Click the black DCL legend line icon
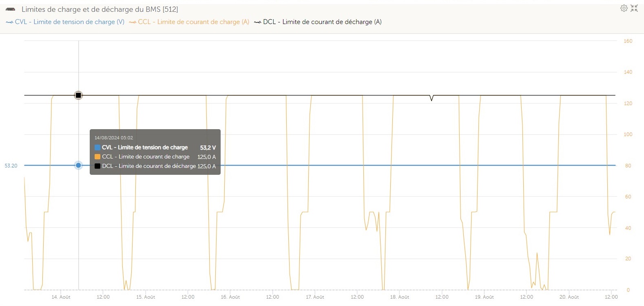The height and width of the screenshot is (306, 644). click(x=257, y=22)
